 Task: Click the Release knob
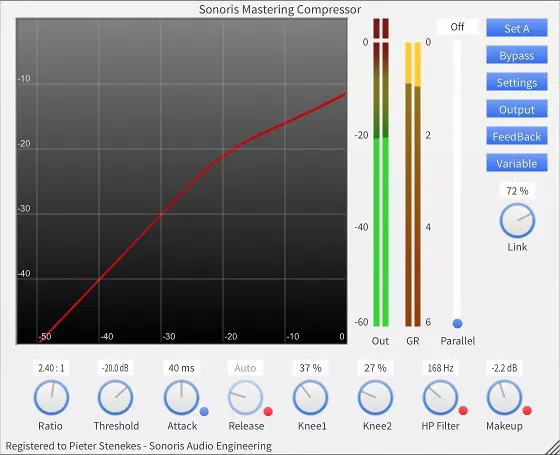click(245, 397)
